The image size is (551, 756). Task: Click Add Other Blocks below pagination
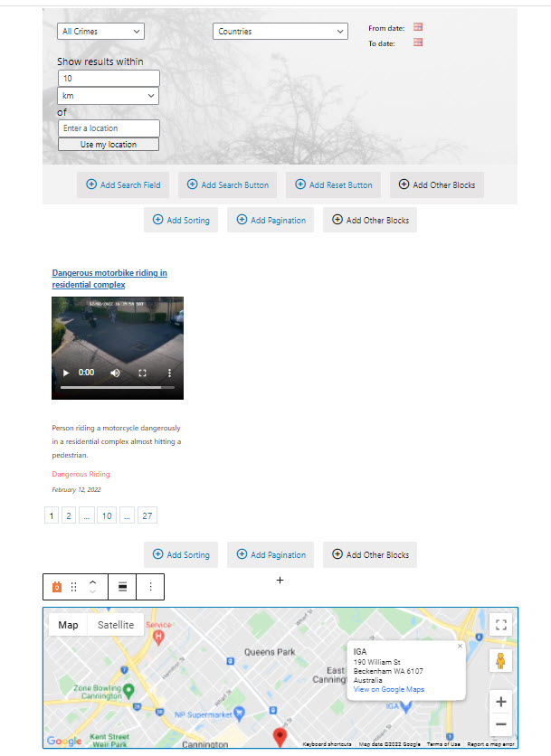(x=370, y=554)
